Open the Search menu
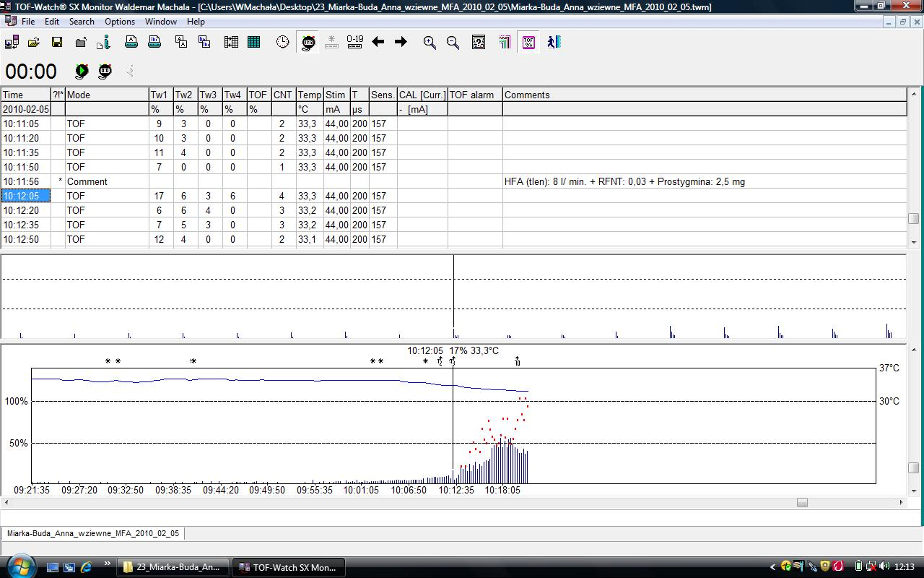Viewport: 924px width, 578px height. [x=82, y=22]
